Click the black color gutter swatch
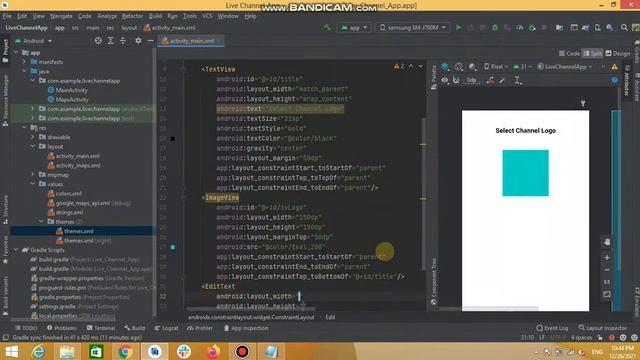Screen dimensions: 640x360 (x=173, y=138)
